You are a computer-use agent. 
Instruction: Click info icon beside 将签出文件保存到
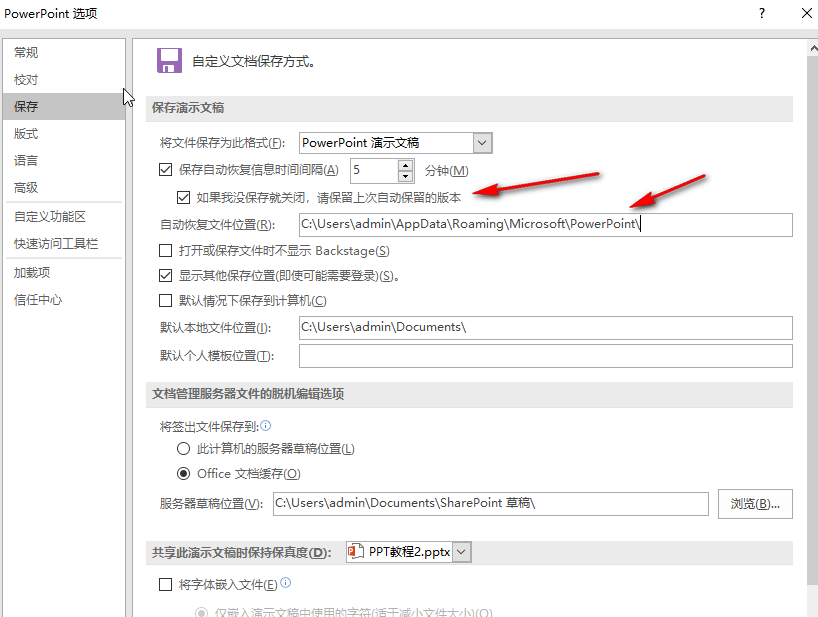pos(265,425)
